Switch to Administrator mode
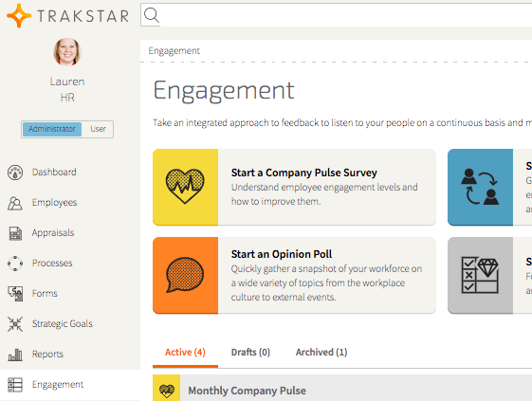 [x=52, y=129]
